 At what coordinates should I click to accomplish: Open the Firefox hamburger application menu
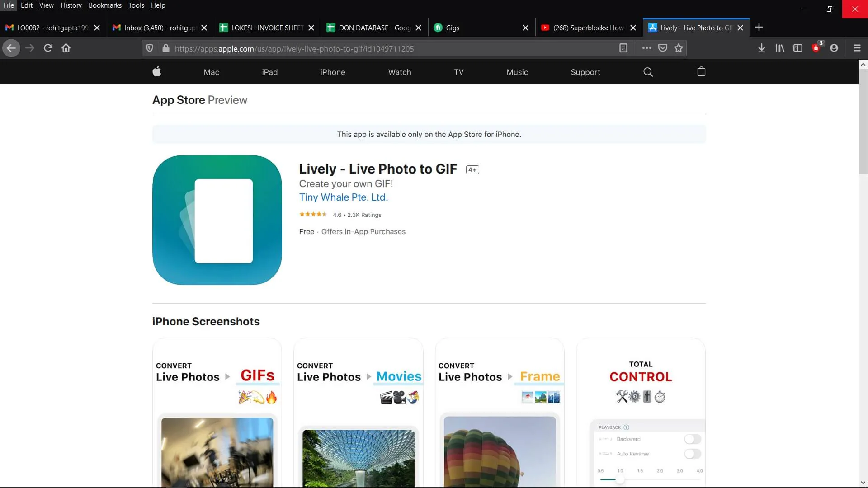click(x=857, y=48)
